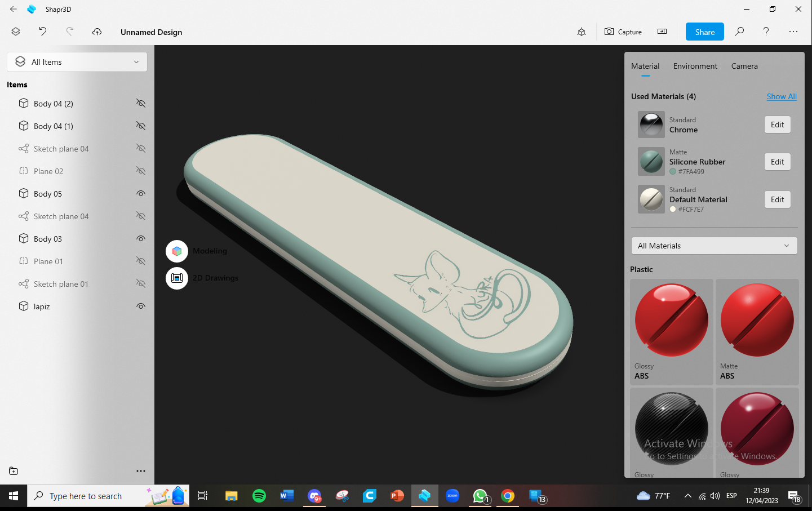Switch to the Camera tab
This screenshot has width=812, height=511.
point(744,66)
